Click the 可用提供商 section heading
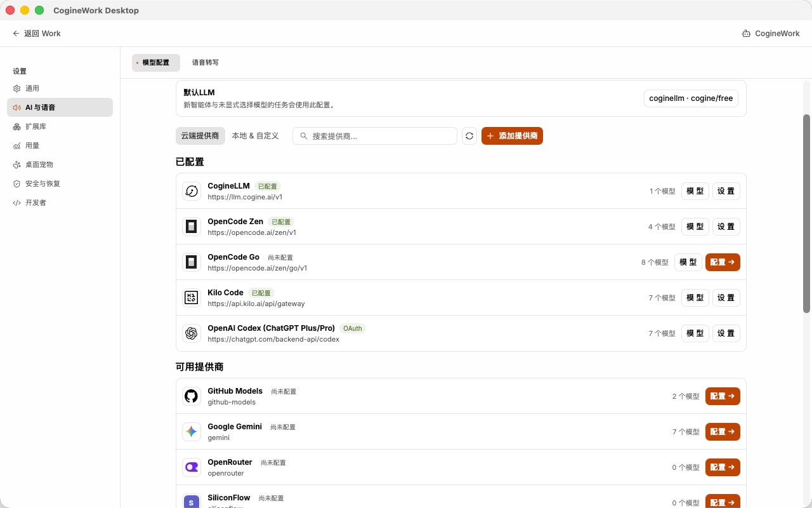812x508 pixels. pyautogui.click(x=199, y=367)
